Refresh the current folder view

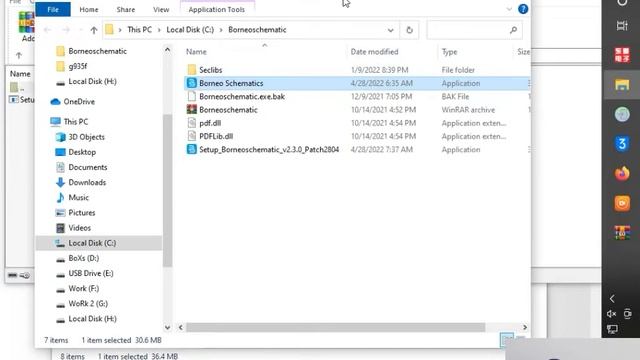click(x=409, y=30)
